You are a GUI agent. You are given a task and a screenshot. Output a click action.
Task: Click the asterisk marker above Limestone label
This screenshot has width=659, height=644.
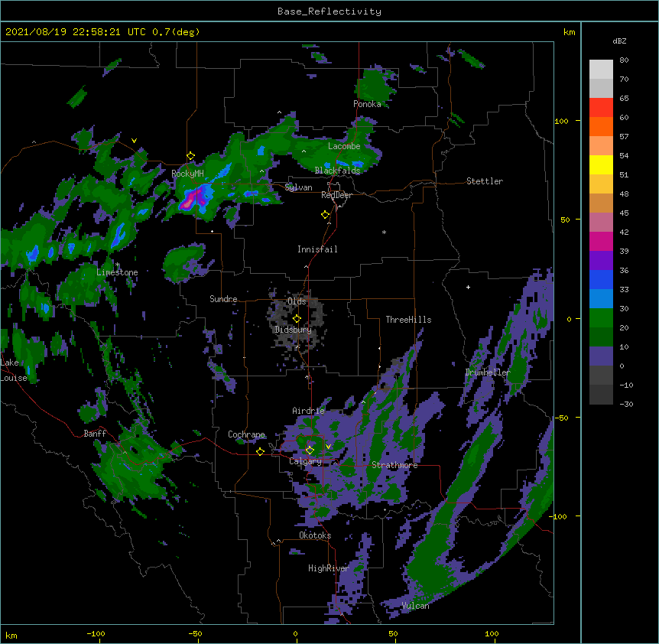(x=118, y=265)
